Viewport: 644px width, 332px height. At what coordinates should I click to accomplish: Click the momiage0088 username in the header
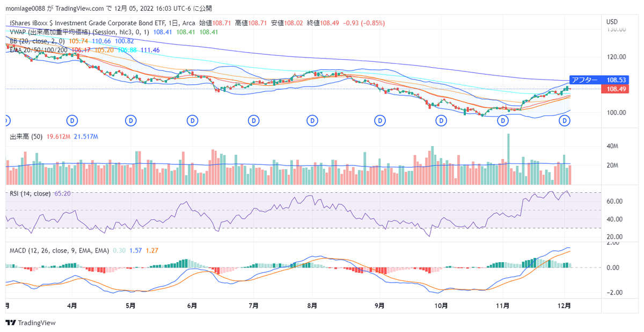click(25, 8)
